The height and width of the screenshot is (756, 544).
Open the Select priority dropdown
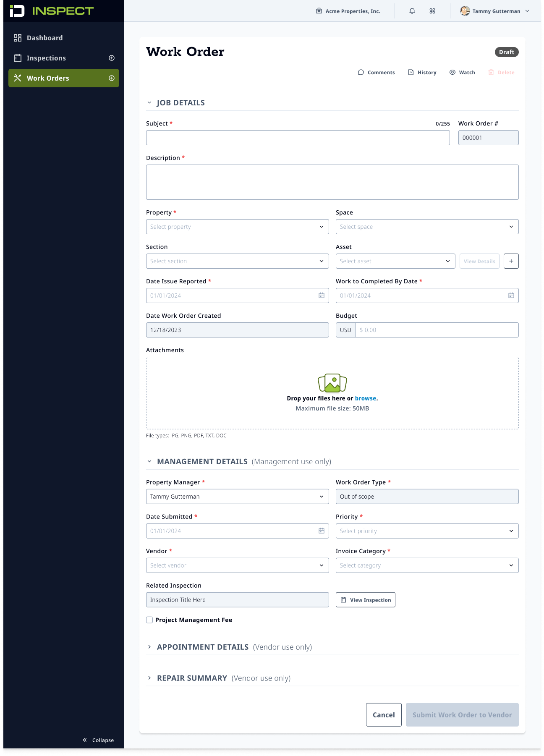point(427,531)
